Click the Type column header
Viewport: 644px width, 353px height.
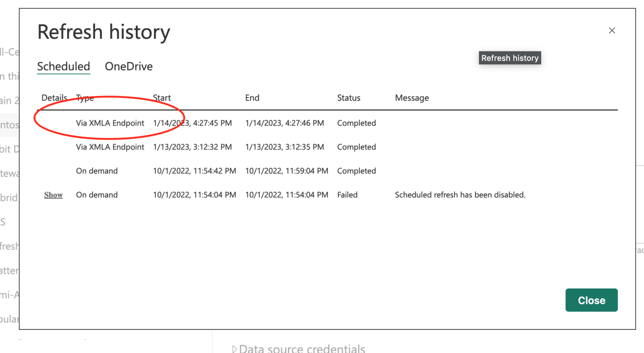tap(85, 98)
